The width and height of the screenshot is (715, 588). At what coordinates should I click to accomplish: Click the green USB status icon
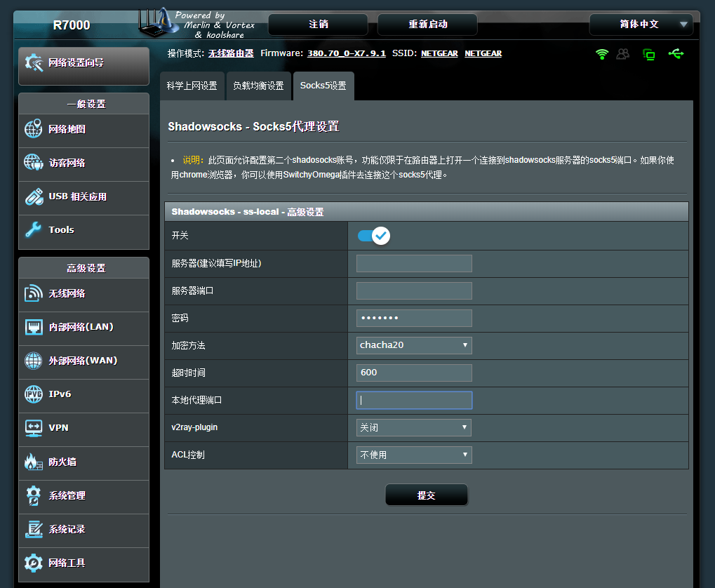[676, 54]
